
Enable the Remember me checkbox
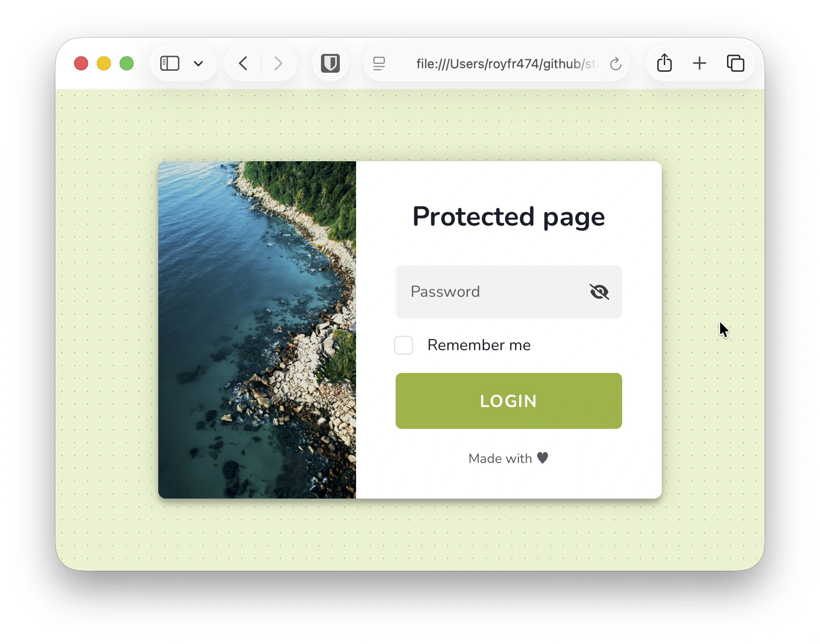(x=404, y=345)
